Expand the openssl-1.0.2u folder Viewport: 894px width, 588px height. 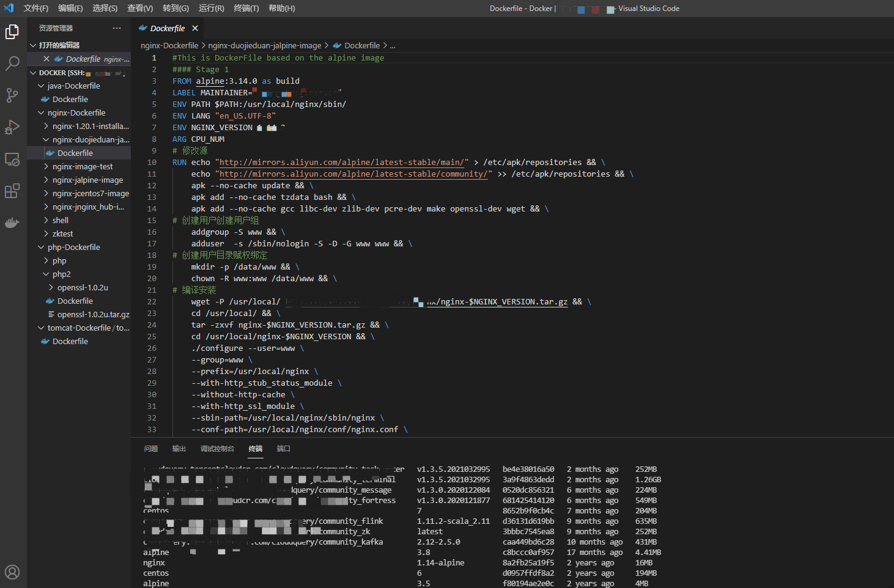tap(83, 287)
